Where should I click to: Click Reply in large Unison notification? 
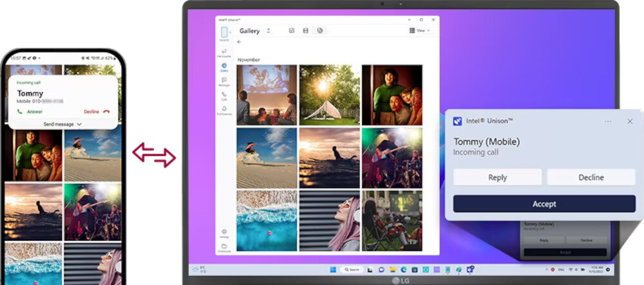point(497,177)
